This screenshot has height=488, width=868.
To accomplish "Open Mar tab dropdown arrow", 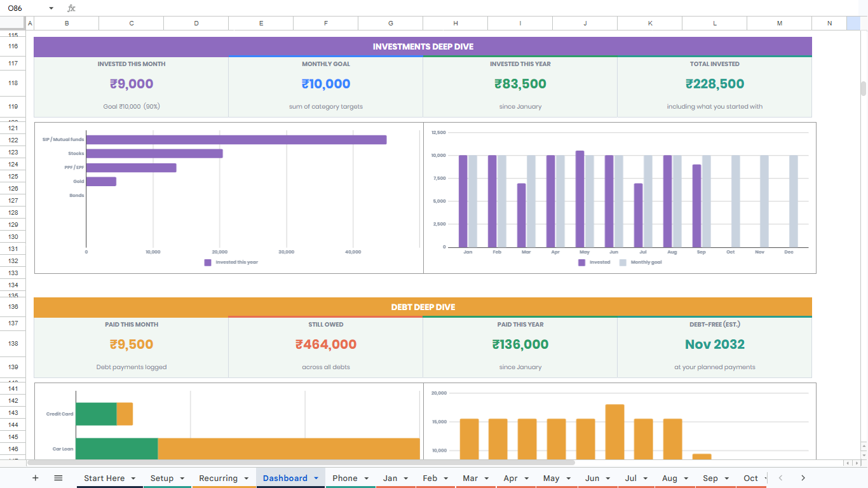I will tap(487, 478).
